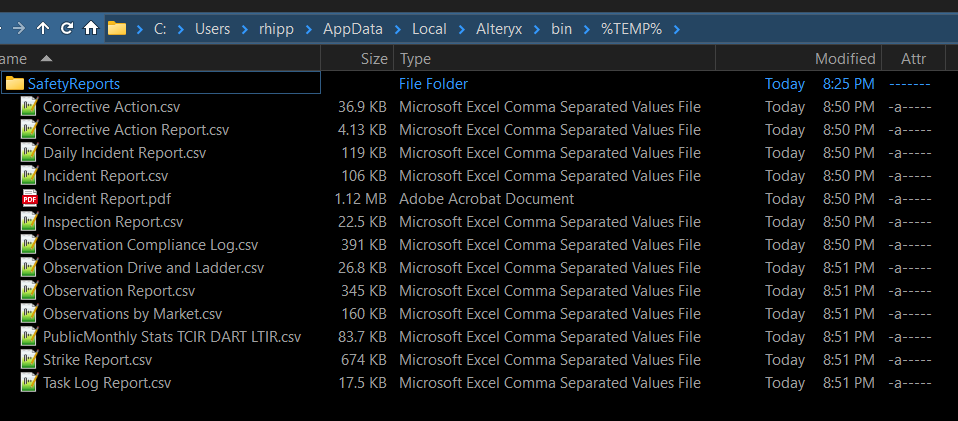Refresh the folder listing
Screen dimensions: 958x421
click(67, 29)
